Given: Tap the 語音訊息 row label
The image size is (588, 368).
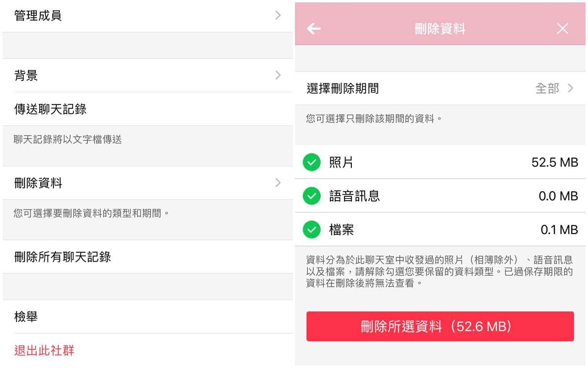Looking at the screenshot, I should 354,196.
